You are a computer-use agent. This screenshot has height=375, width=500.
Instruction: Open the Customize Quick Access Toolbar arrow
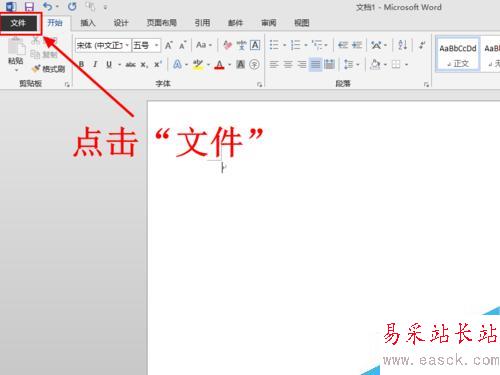(x=105, y=7)
